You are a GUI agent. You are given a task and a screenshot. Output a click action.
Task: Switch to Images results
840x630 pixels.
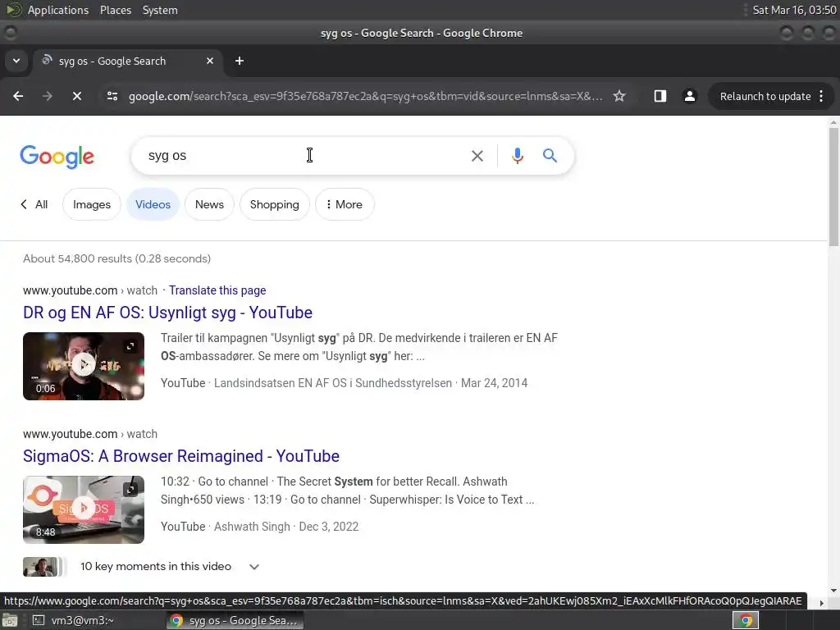tap(92, 204)
